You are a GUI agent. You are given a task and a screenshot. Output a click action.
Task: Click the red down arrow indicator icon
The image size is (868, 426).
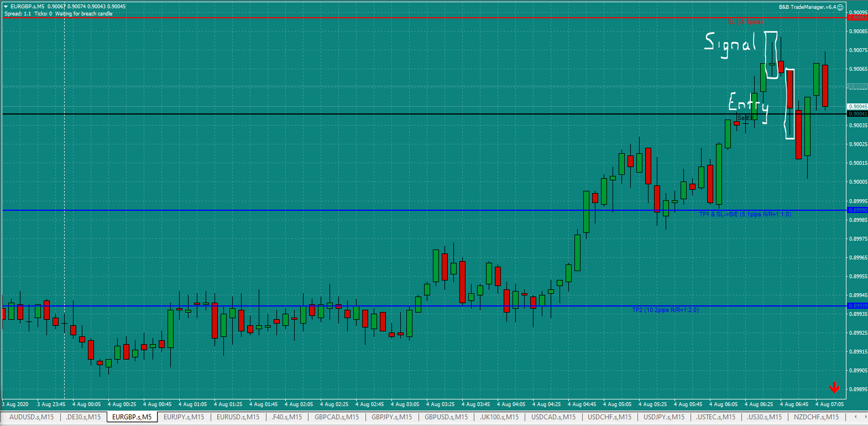tap(835, 387)
